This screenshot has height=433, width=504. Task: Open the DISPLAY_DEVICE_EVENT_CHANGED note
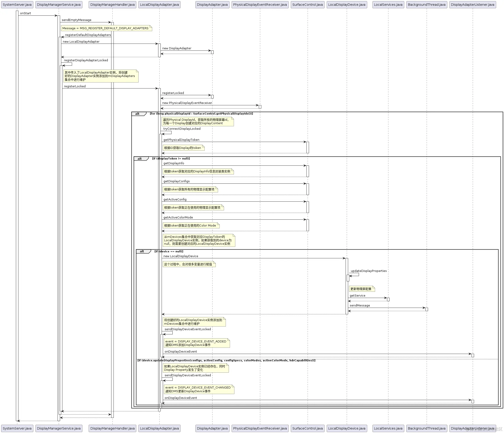[199, 389]
